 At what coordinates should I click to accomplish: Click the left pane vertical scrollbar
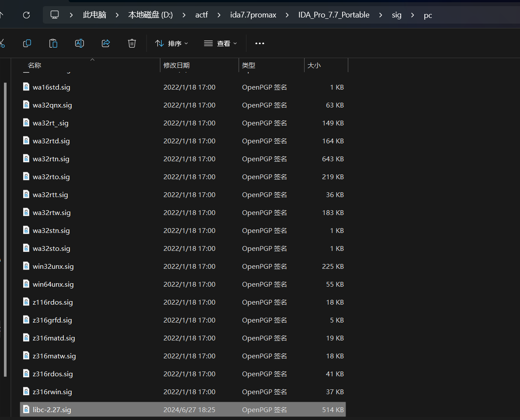[5, 227]
